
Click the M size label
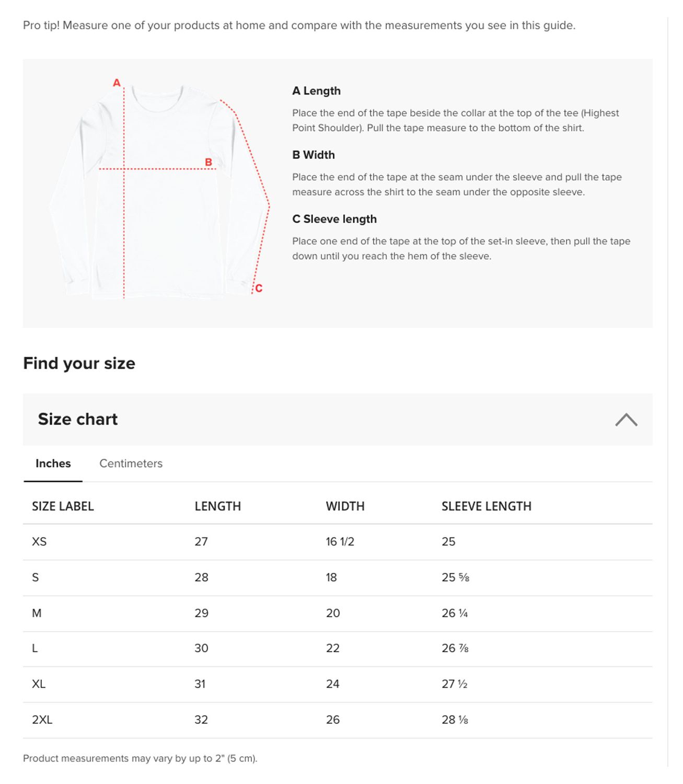pyautogui.click(x=37, y=613)
